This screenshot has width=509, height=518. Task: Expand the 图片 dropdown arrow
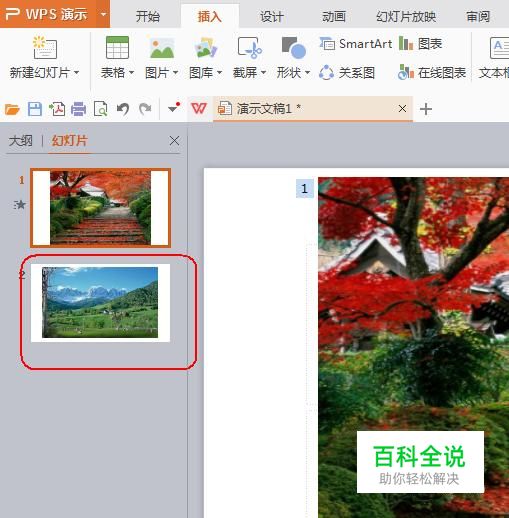(x=175, y=72)
